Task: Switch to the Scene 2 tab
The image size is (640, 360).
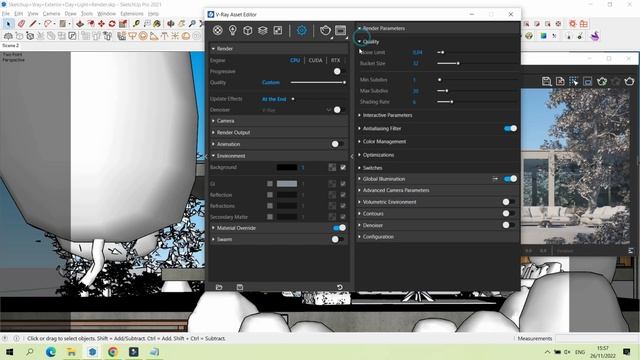Action: [x=10, y=45]
